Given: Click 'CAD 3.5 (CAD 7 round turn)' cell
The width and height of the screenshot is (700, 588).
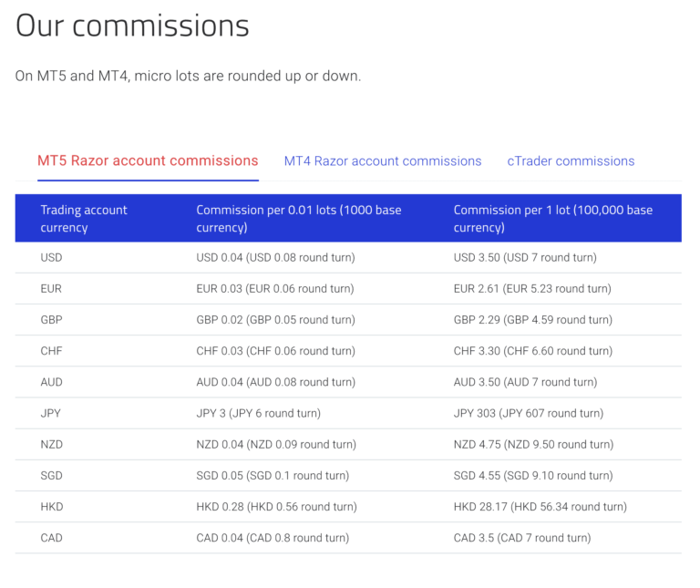Looking at the screenshot, I should point(522,538).
